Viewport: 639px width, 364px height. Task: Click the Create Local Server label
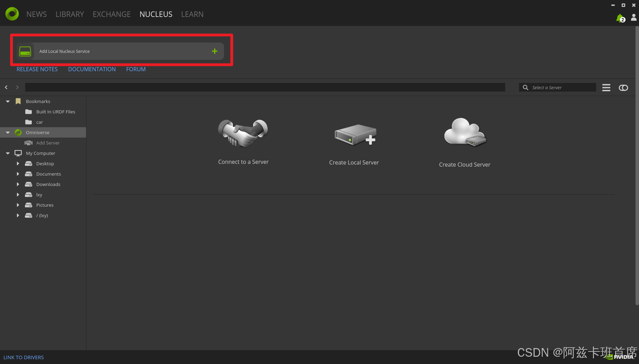tap(354, 162)
